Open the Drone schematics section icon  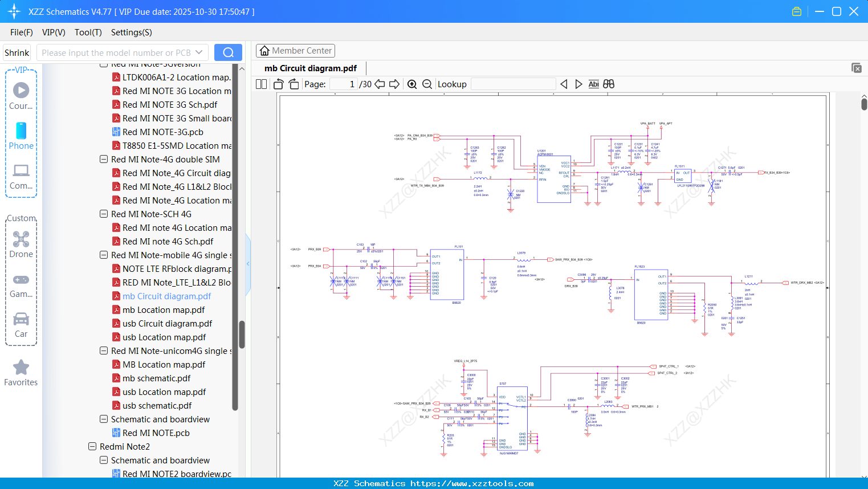pyautogui.click(x=21, y=239)
